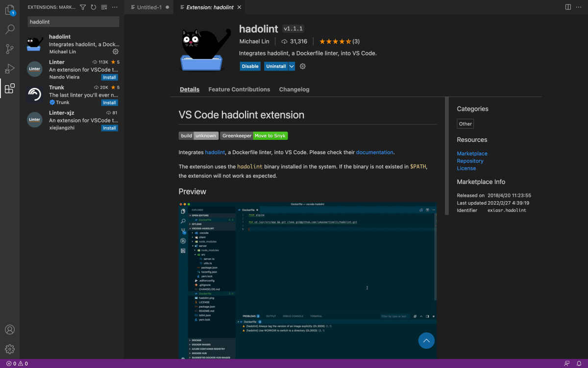Click the exiasr.hadolint identifier
Image resolution: width=588 pixels, height=368 pixels.
coord(507,210)
